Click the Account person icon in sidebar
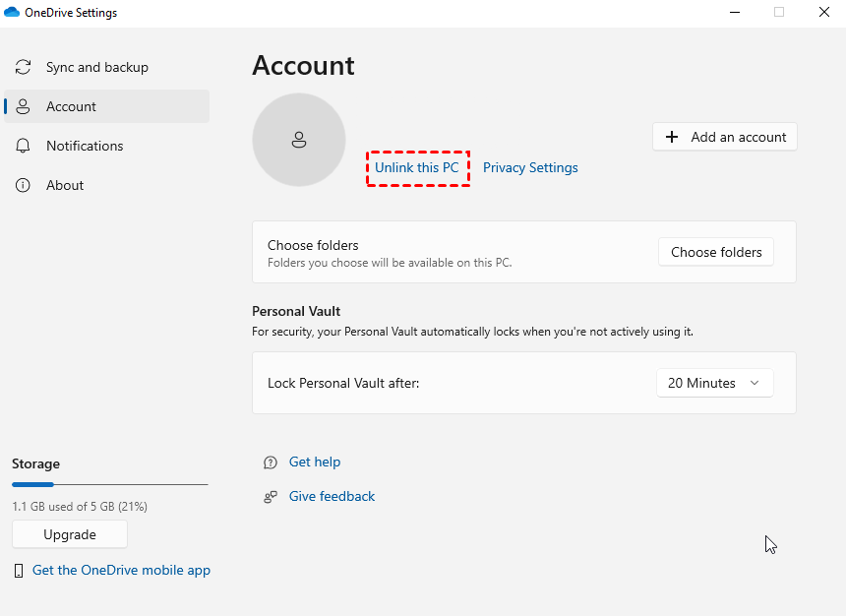 24,106
